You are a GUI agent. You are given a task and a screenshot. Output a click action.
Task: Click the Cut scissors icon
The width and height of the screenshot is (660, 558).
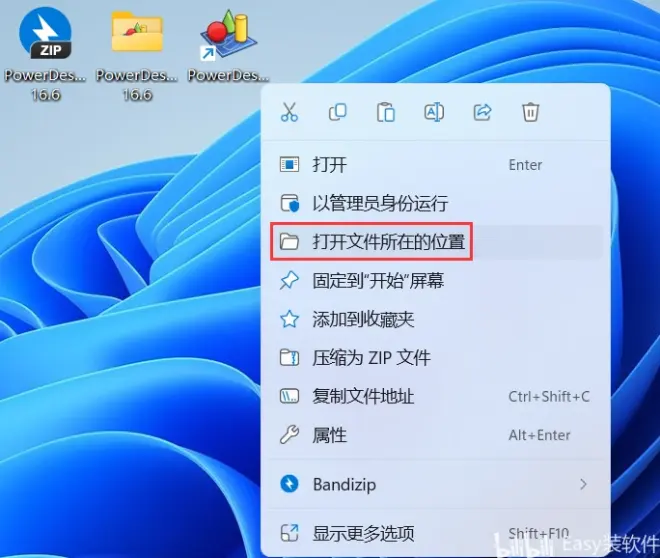(x=289, y=112)
